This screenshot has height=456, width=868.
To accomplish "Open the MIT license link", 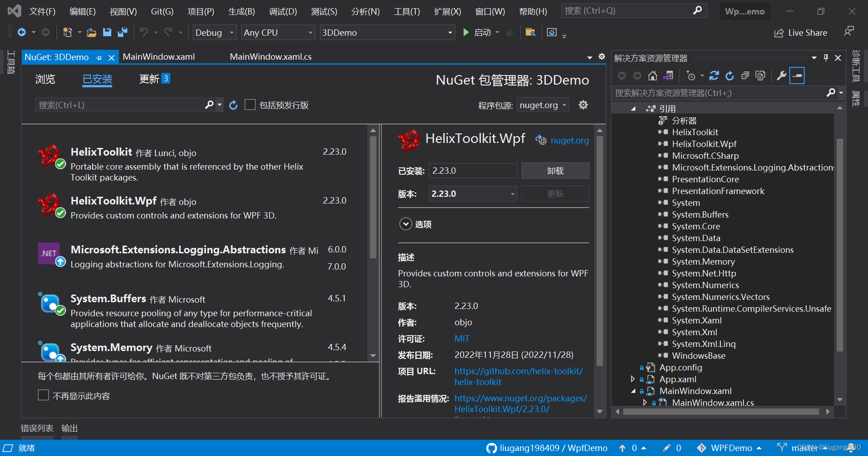I will (x=462, y=338).
